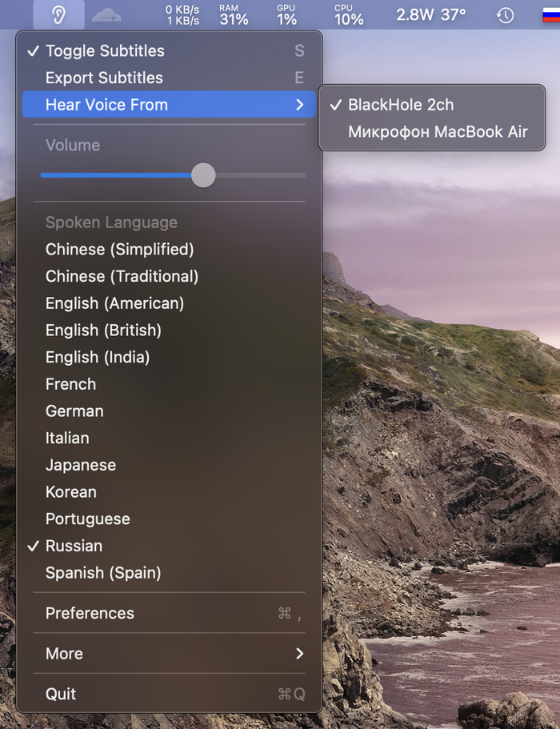Open the CPU 10% status item
Viewport: 560px width, 729px height.
[x=349, y=15]
